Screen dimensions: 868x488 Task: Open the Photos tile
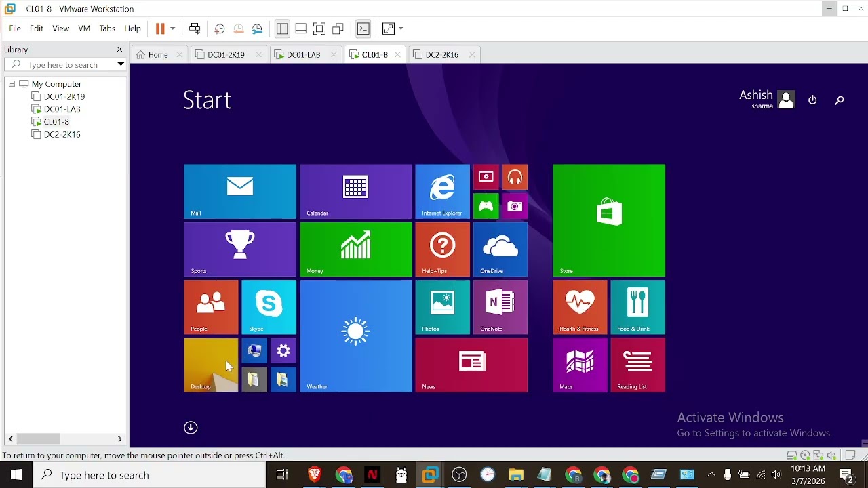[x=443, y=307]
